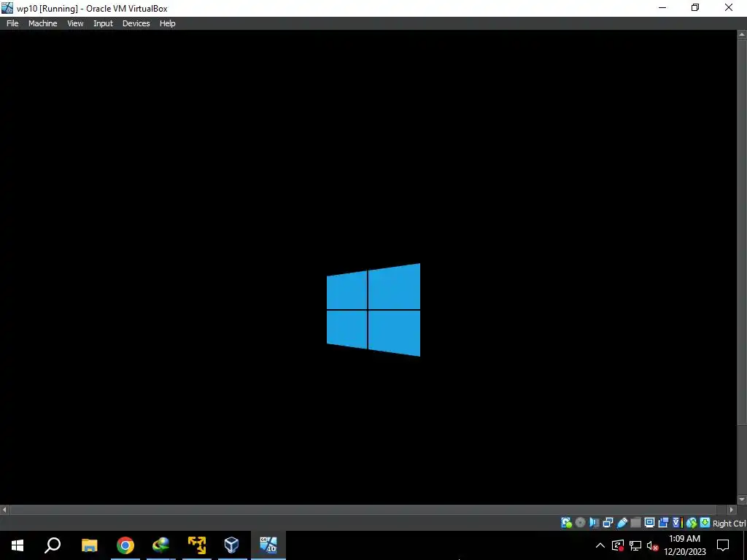Open the globe with green arrow taskbar app
747x560 pixels.
click(x=161, y=545)
